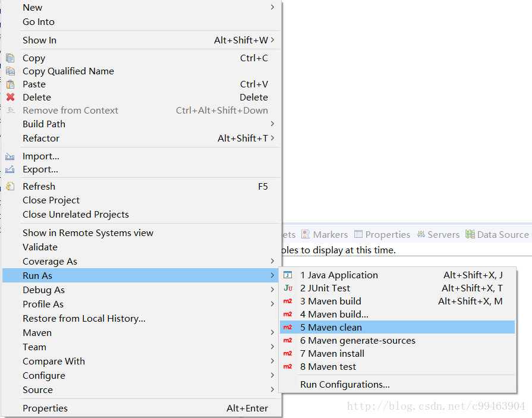This screenshot has width=532, height=418.
Task: Click the Properties view tab icon
Action: click(358, 234)
